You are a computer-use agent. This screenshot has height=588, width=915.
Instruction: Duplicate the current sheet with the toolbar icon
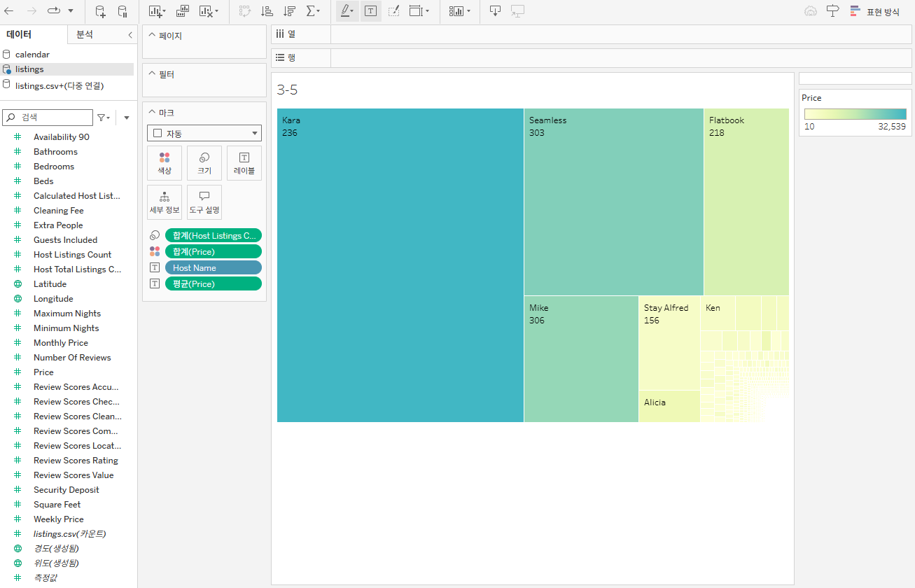point(183,11)
